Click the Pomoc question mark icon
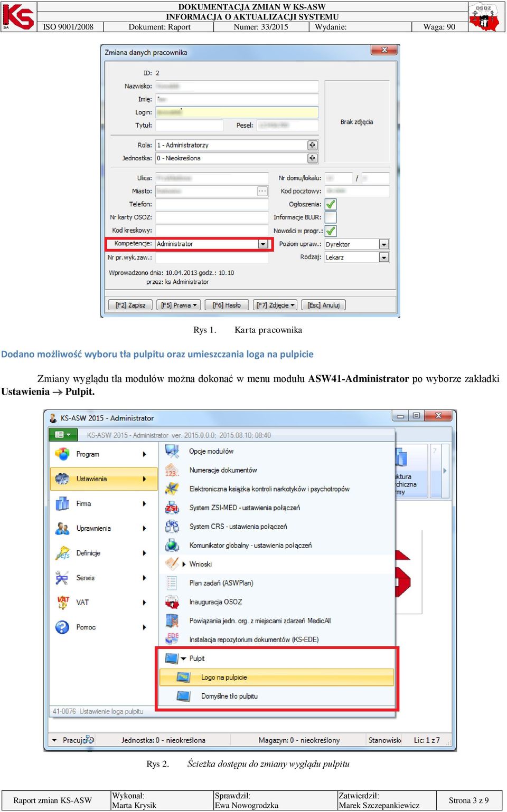The image size is (507, 812). pyautogui.click(x=62, y=627)
